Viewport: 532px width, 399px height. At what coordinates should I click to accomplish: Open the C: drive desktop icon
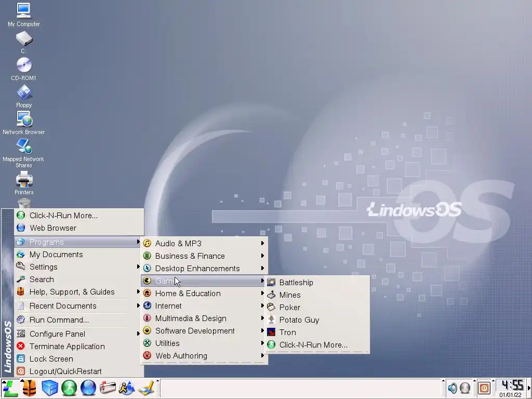coord(24,42)
